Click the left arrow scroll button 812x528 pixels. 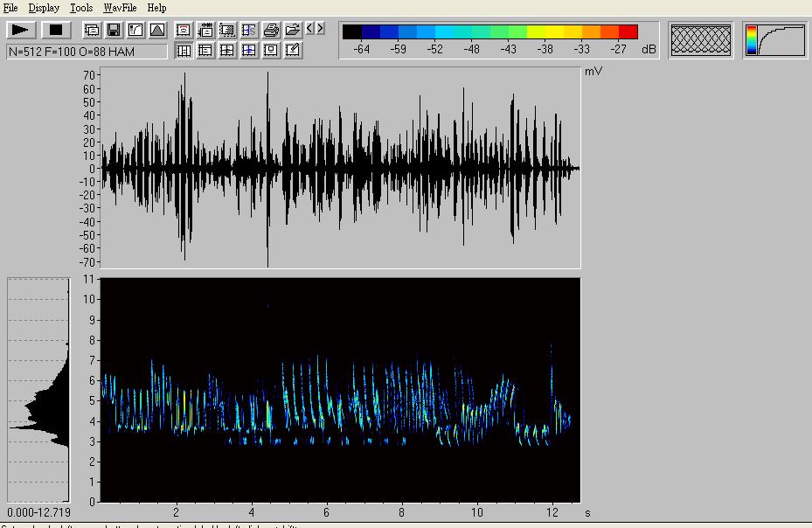pos(310,28)
